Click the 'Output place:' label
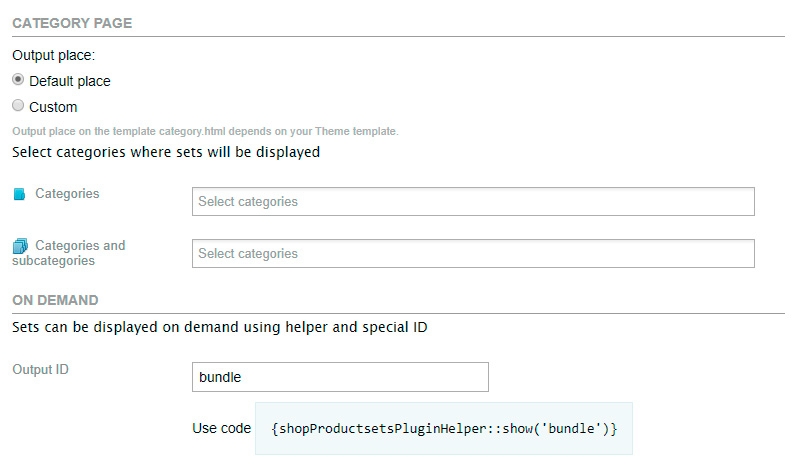This screenshot has height=470, width=801. tap(53, 57)
